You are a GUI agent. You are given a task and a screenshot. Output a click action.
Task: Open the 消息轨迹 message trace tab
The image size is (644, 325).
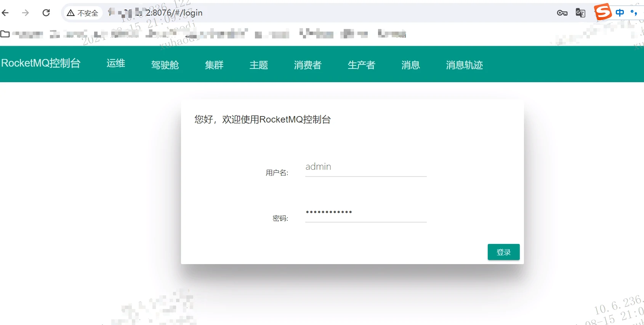tap(465, 65)
